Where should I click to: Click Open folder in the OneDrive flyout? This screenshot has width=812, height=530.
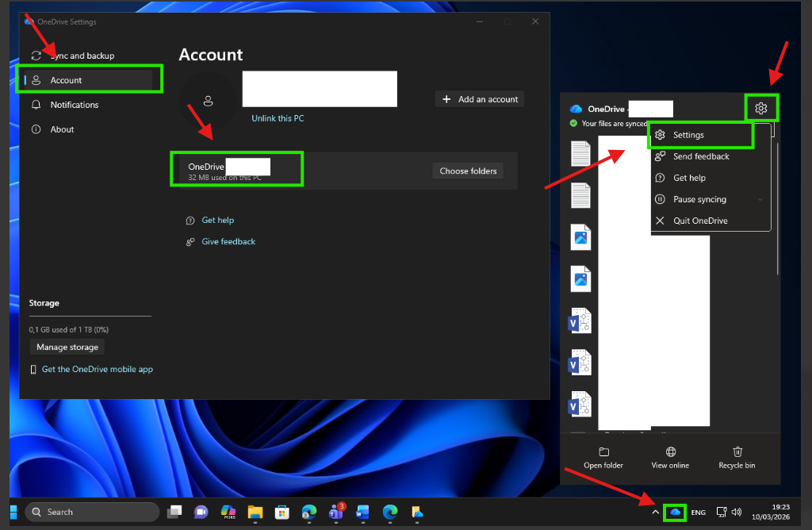tap(603, 458)
